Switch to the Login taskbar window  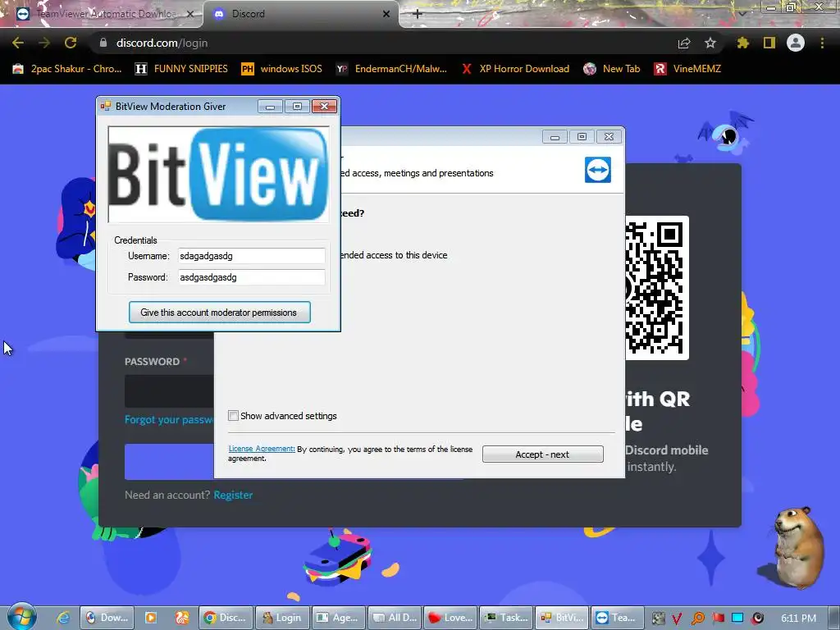tap(282, 618)
